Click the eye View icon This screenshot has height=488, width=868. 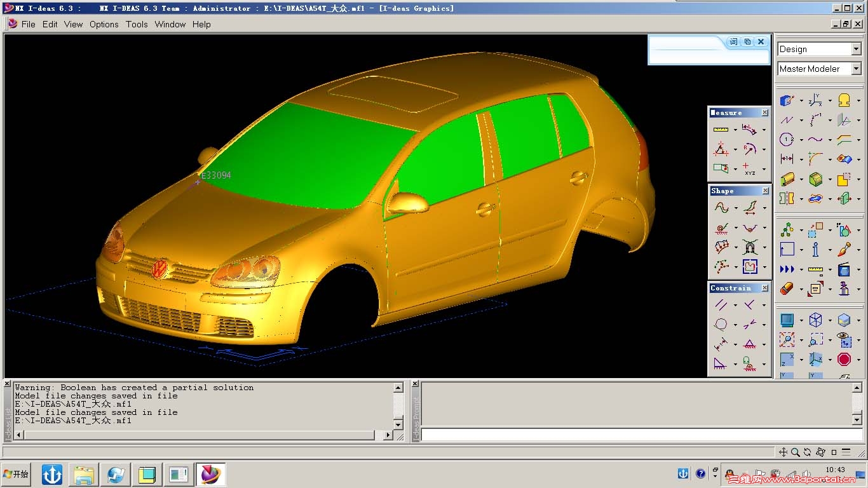(x=844, y=340)
